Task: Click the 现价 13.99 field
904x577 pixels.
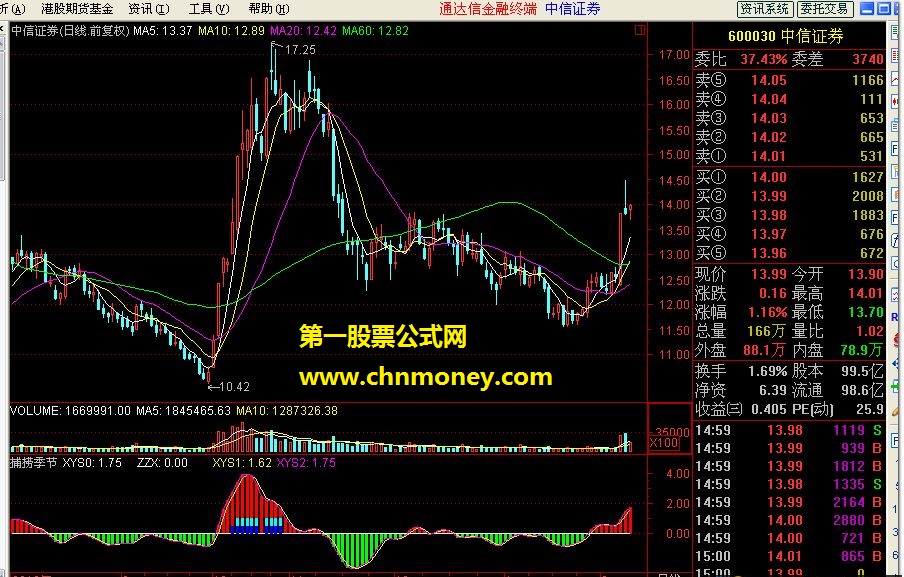Action: point(741,274)
